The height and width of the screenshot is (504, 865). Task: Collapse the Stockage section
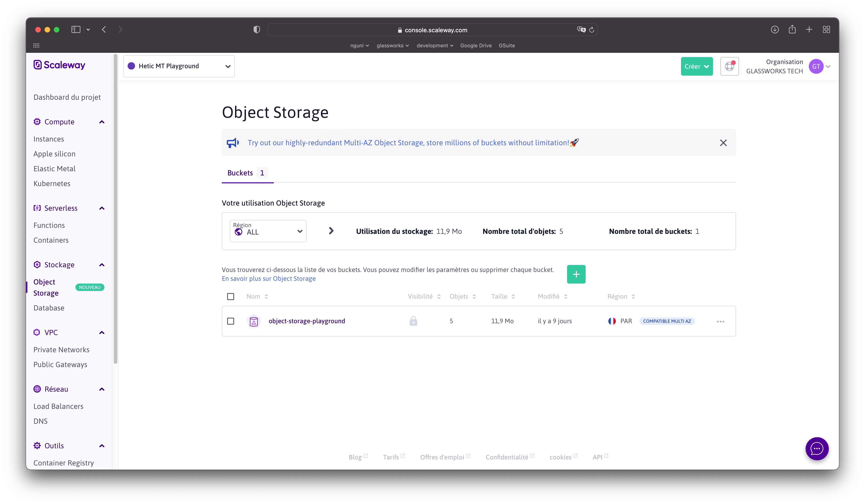pyautogui.click(x=102, y=265)
